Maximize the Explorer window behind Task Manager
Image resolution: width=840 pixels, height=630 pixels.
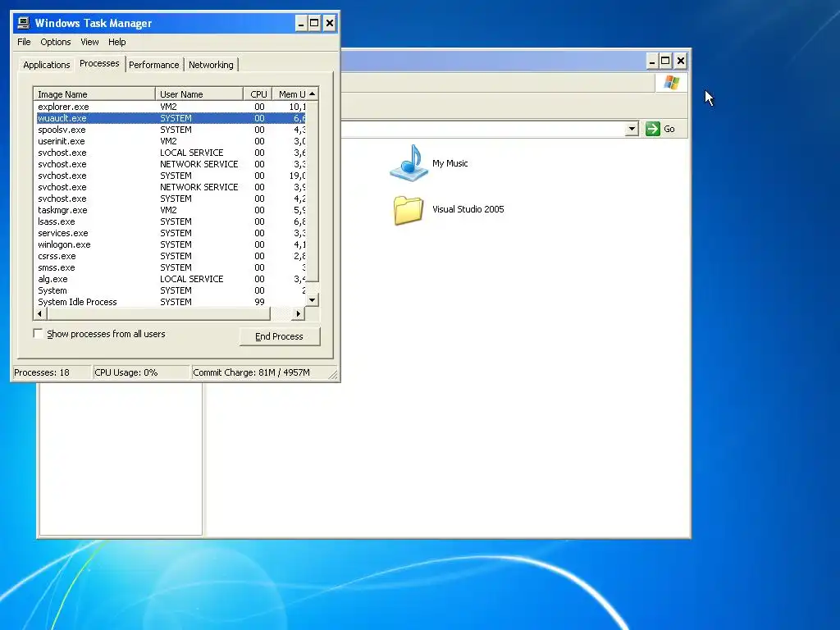[x=665, y=61]
